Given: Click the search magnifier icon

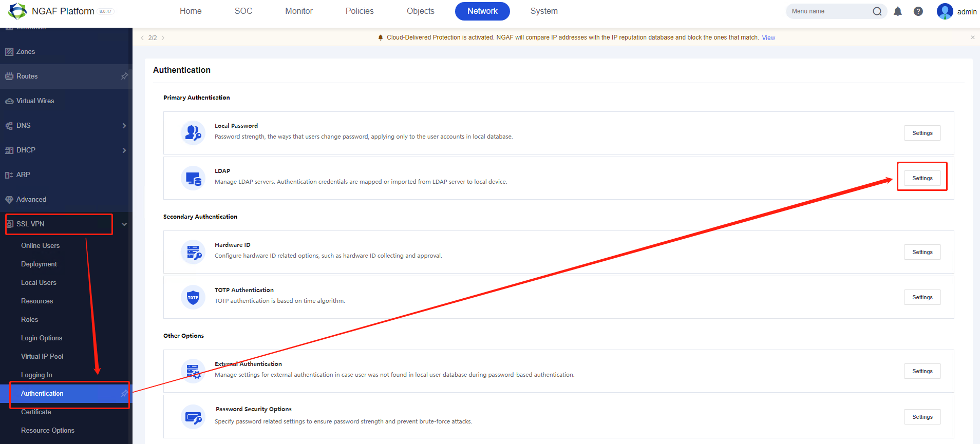Looking at the screenshot, I should (877, 11).
